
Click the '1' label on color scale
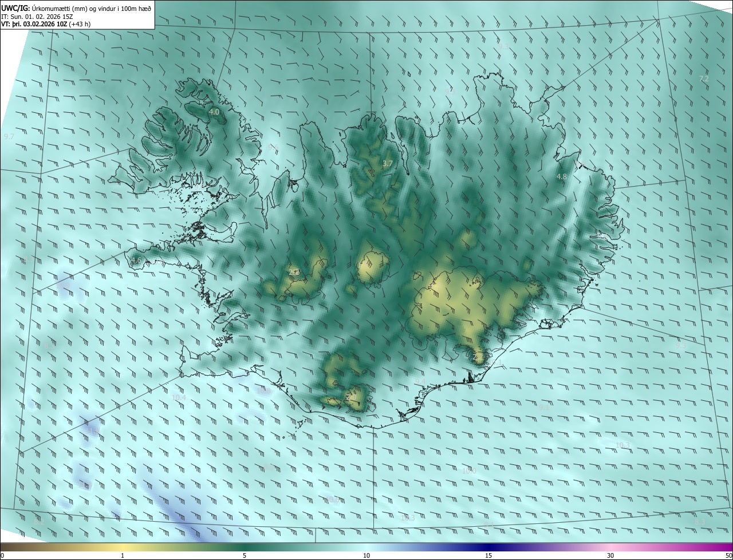tap(123, 555)
